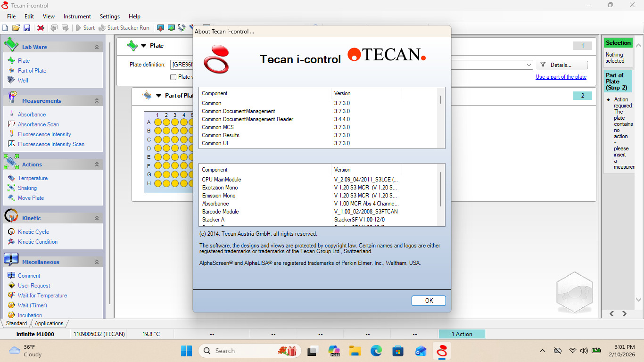644x362 pixels.
Task: Select the Well item in Lab Ware
Action: point(23,81)
